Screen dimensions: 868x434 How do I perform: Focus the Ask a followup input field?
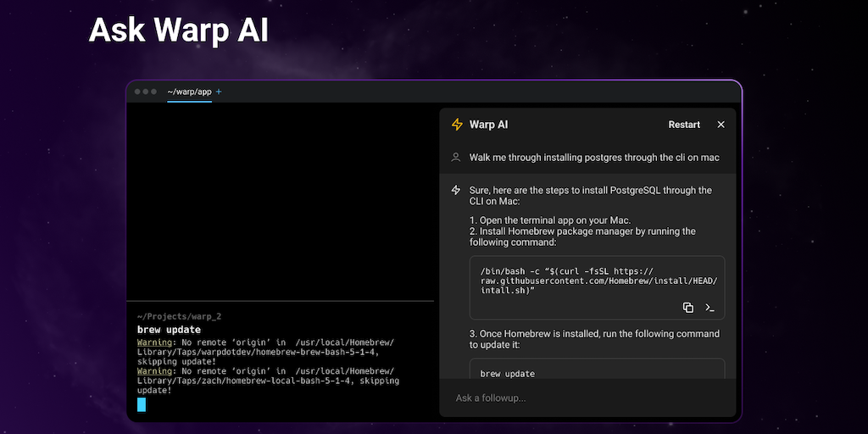click(585, 398)
